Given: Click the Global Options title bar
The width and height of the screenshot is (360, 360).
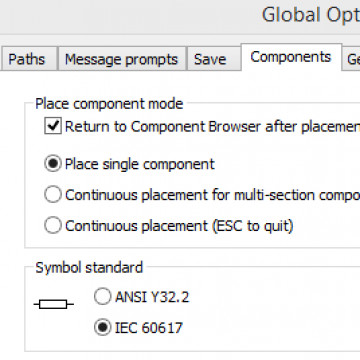Looking at the screenshot, I should coord(180,16).
